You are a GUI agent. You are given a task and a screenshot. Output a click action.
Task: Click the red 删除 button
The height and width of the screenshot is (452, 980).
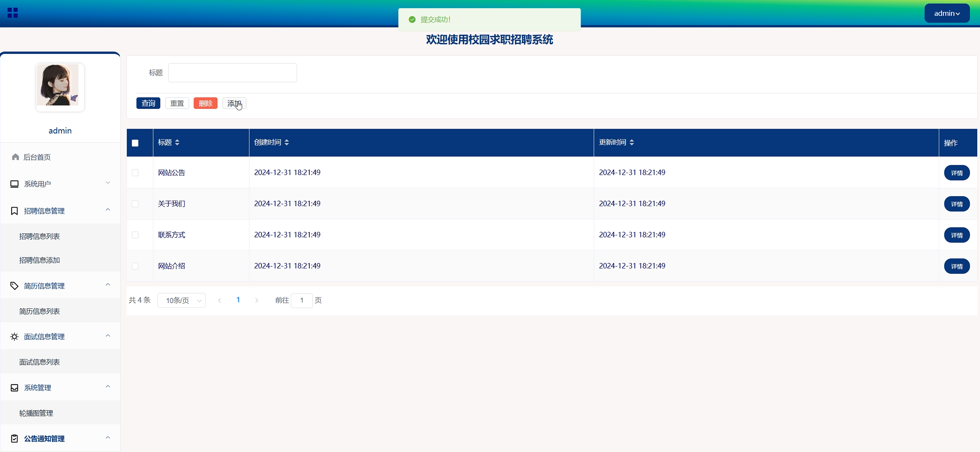(x=205, y=104)
